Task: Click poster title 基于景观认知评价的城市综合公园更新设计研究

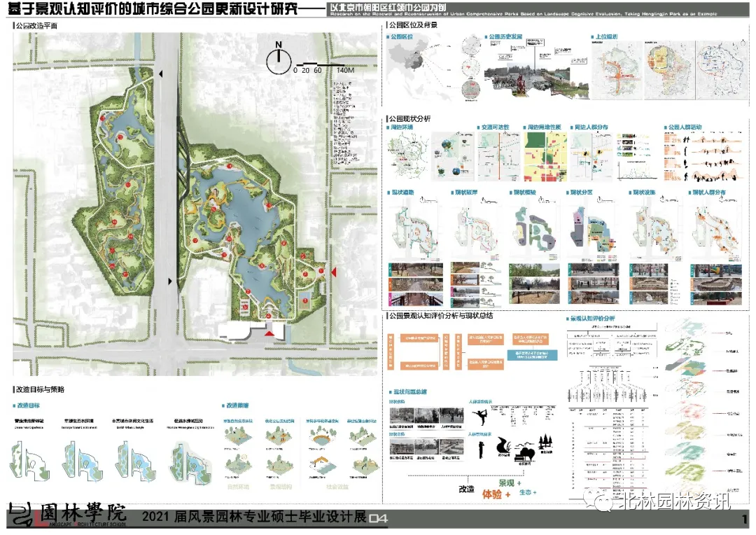Action: click(153, 8)
